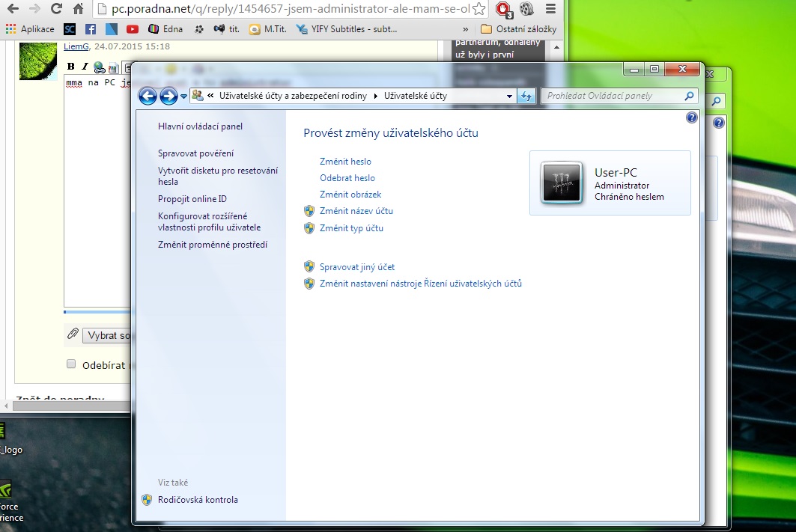Open Chrome home page button

[78, 9]
